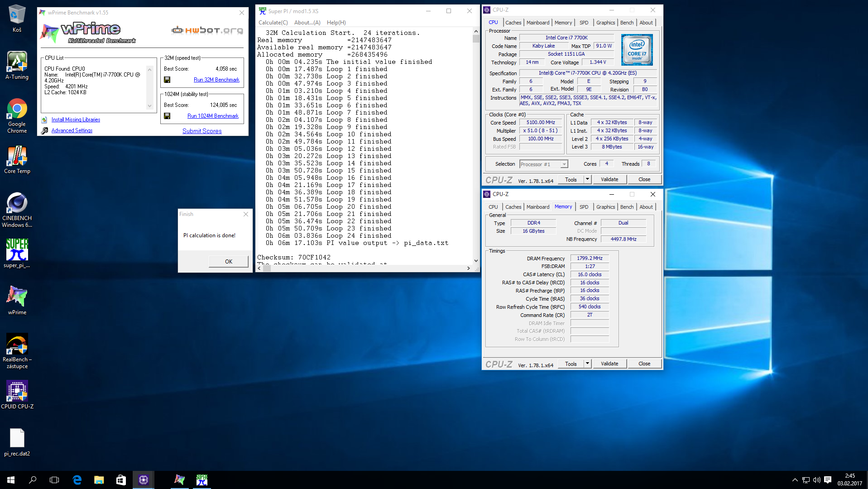This screenshot has height=489, width=868.
Task: Click volume icon in system tray
Action: pyautogui.click(x=817, y=480)
